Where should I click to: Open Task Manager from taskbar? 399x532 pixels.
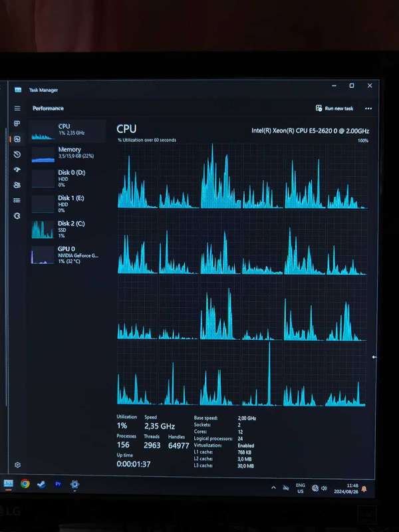coord(9,483)
